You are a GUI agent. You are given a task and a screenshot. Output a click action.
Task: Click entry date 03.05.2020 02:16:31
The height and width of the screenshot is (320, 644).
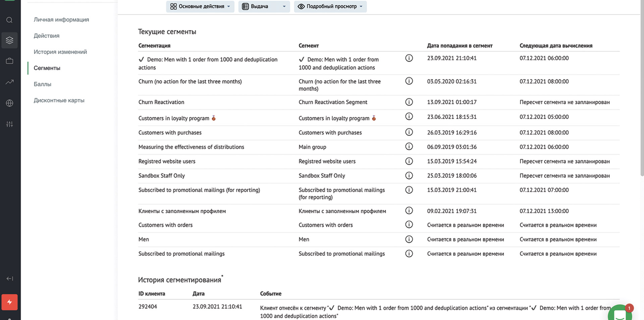(x=452, y=81)
